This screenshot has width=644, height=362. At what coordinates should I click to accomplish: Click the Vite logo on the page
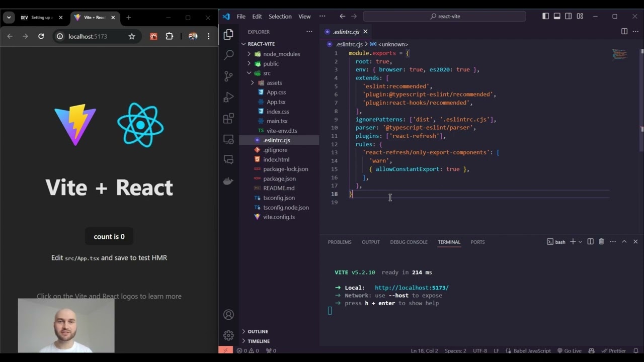pyautogui.click(x=75, y=125)
